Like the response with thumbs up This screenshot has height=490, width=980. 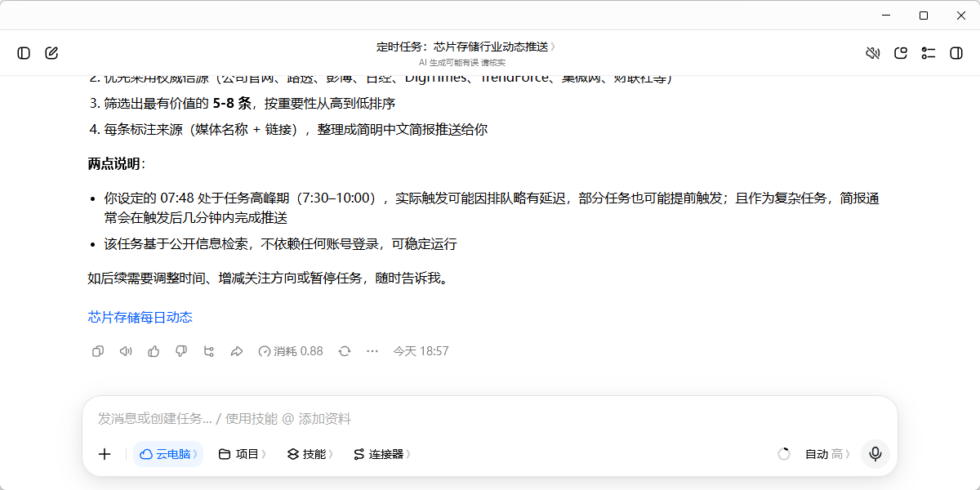(154, 351)
